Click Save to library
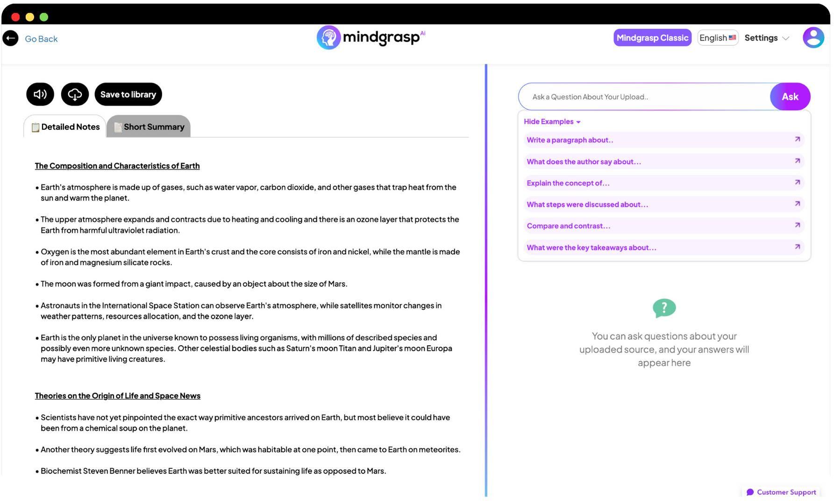 pyautogui.click(x=128, y=94)
